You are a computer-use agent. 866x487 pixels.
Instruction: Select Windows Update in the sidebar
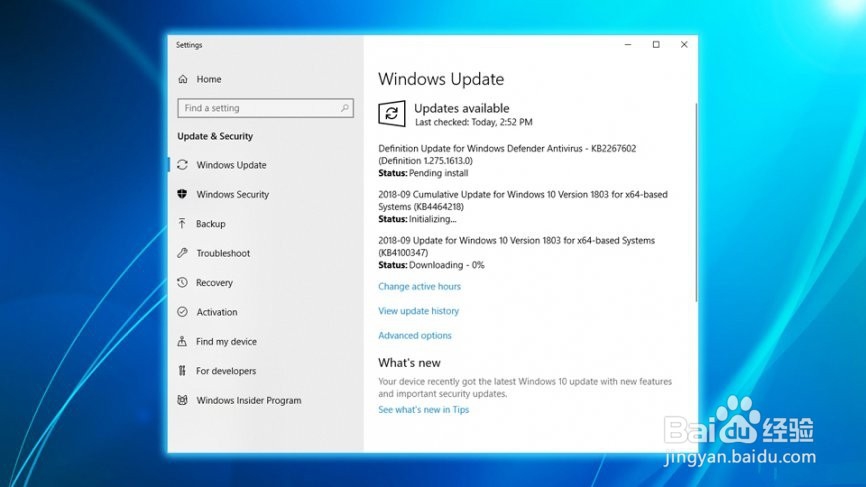point(231,165)
